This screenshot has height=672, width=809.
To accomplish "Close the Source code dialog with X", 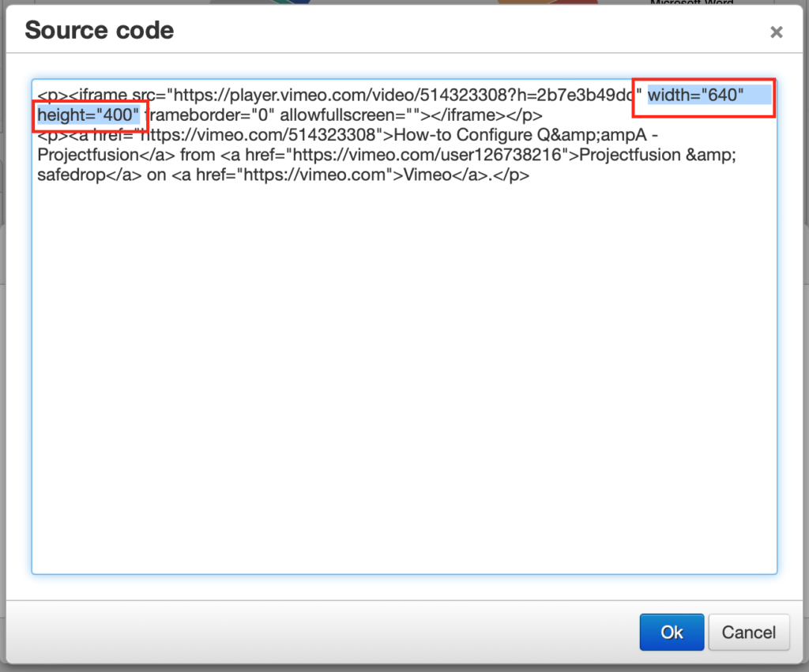I will 777,32.
